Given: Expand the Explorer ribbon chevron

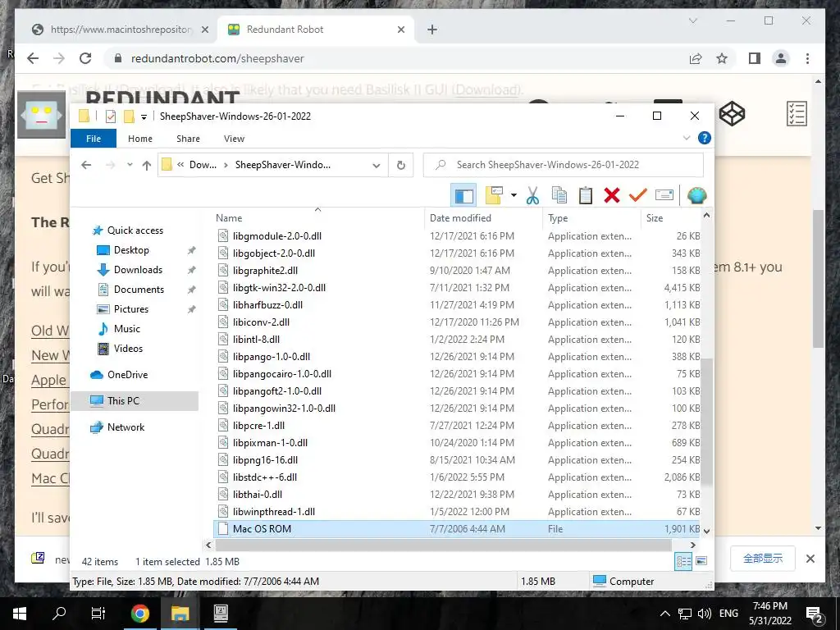Looking at the screenshot, I should (687, 138).
